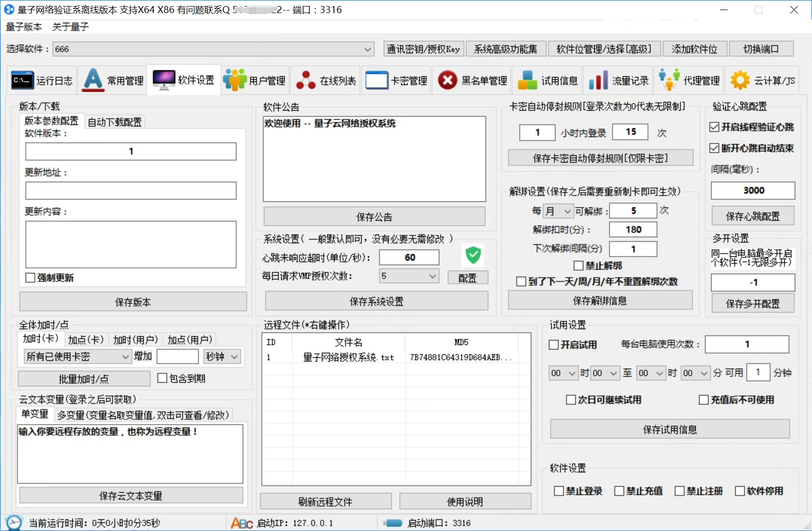Expand the 所有已使用卡密 dropdown
Viewport: 812px width, 531px height.
click(78, 357)
